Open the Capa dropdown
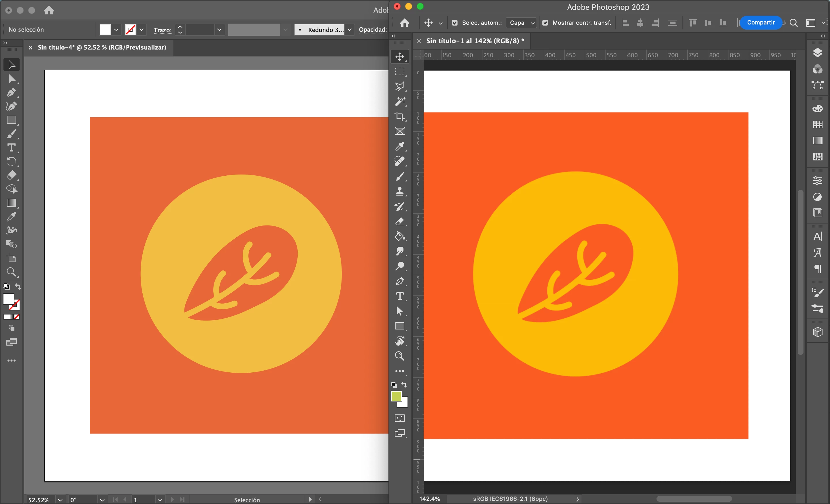The width and height of the screenshot is (830, 504). click(x=521, y=23)
